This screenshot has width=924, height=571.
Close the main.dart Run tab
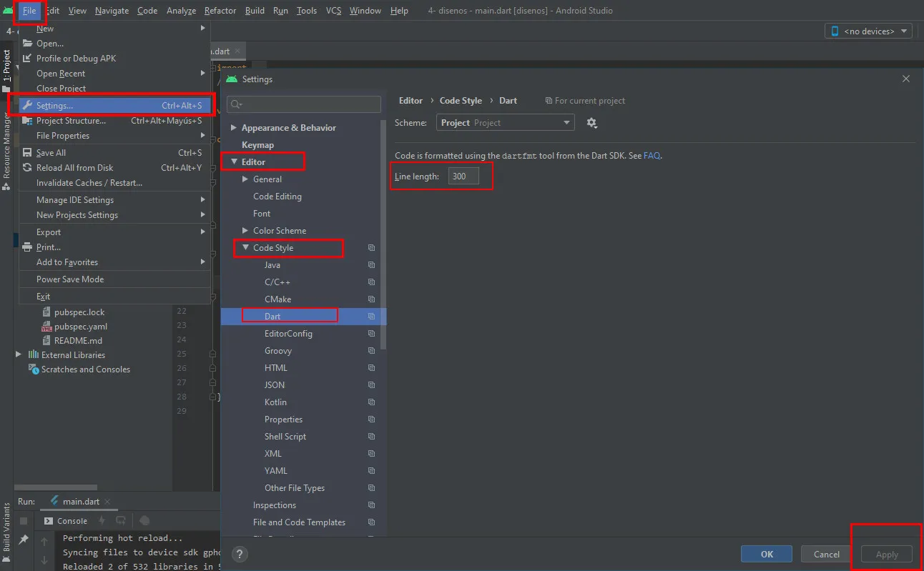point(107,502)
